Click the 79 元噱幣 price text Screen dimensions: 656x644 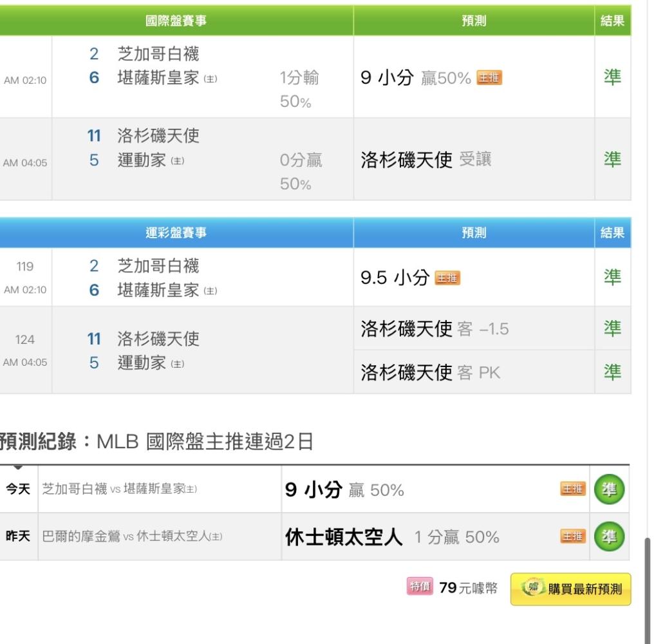click(469, 588)
